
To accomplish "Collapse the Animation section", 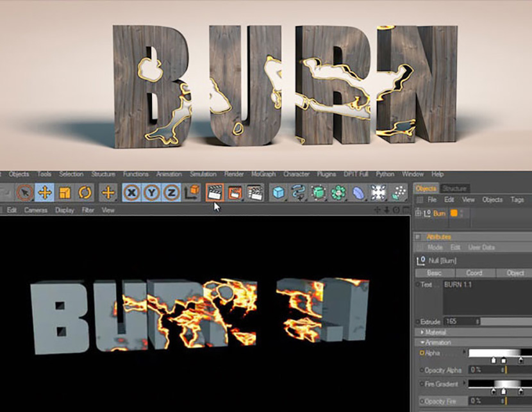I will pyautogui.click(x=422, y=343).
